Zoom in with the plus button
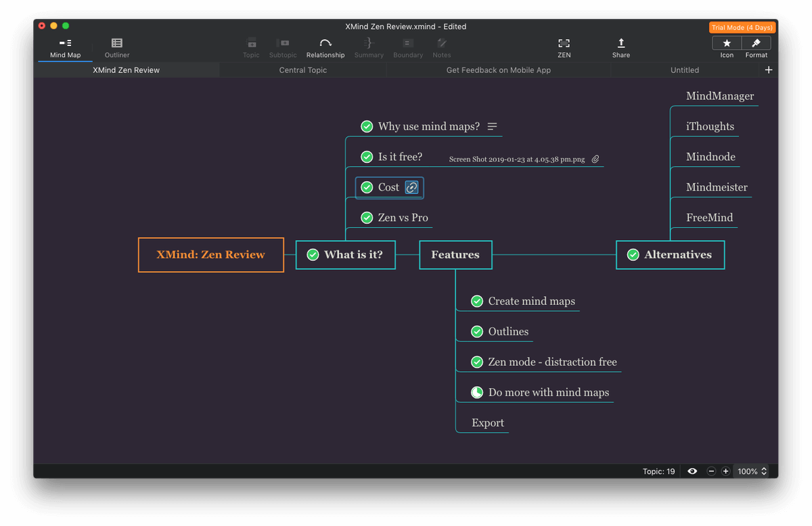 click(725, 471)
